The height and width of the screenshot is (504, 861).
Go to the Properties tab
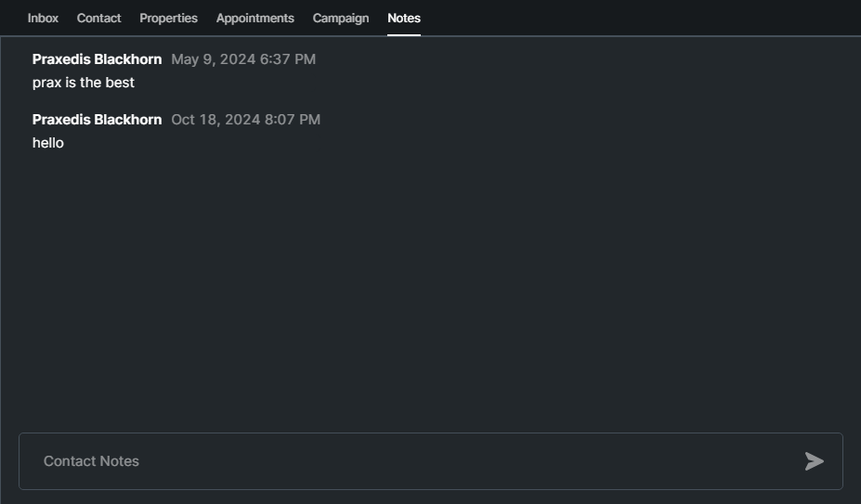coord(168,19)
